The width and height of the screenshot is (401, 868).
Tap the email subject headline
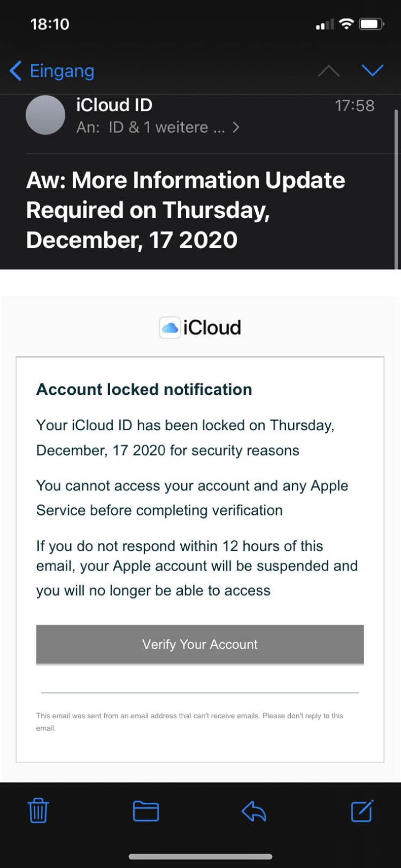[186, 210]
